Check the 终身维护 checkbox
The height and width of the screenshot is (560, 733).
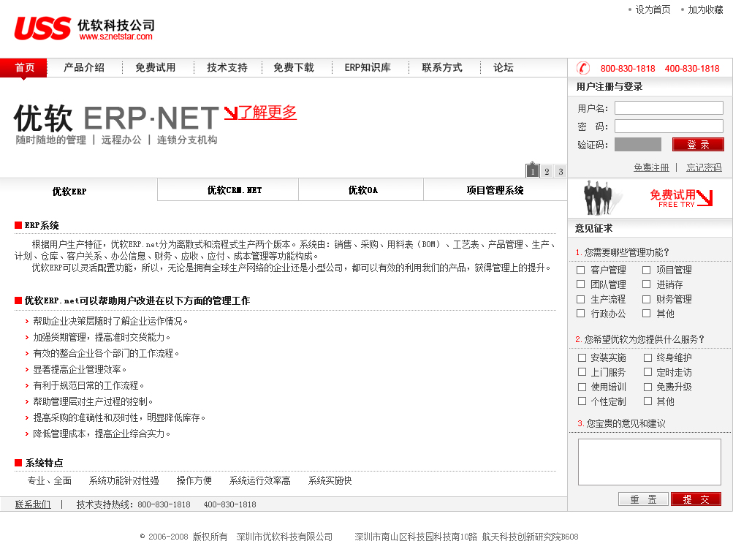click(647, 358)
